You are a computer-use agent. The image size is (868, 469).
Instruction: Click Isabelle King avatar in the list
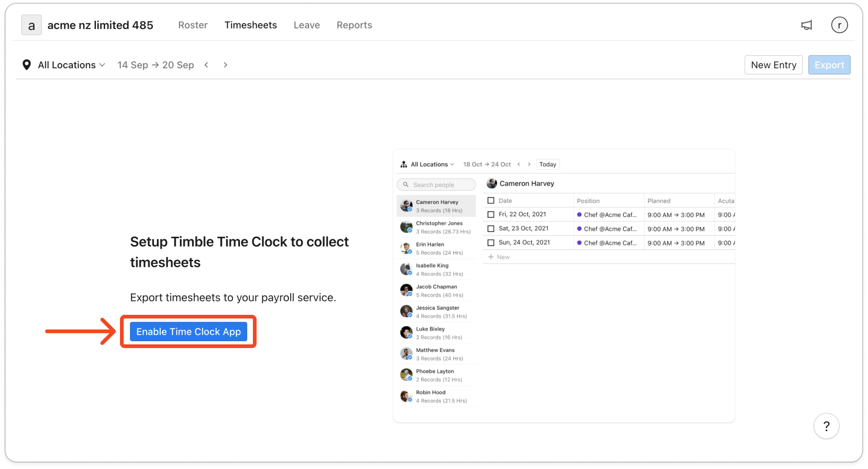(x=406, y=269)
